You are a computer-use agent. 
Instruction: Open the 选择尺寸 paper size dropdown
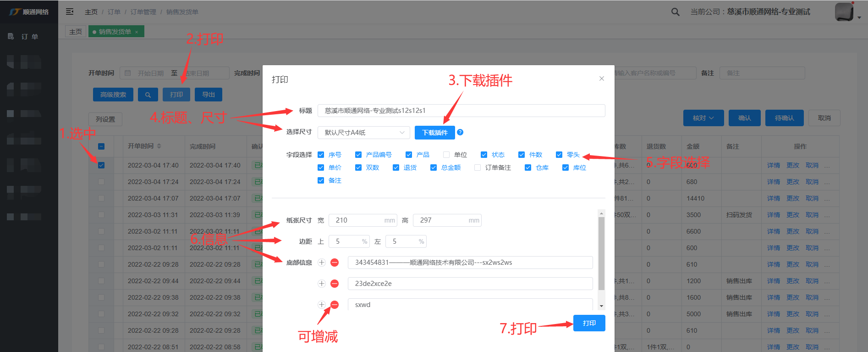click(363, 133)
